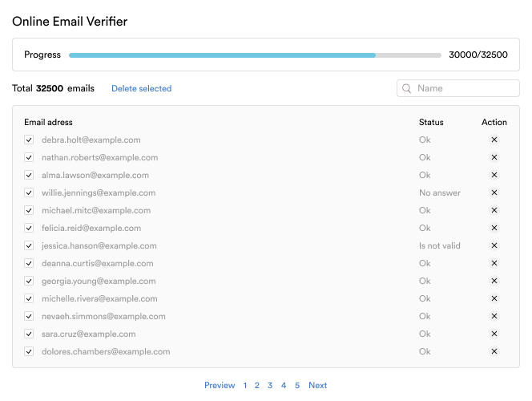Click the X icon for dolores.chambers@example.com
Image resolution: width=532 pixels, height=401 pixels.
[x=494, y=351]
